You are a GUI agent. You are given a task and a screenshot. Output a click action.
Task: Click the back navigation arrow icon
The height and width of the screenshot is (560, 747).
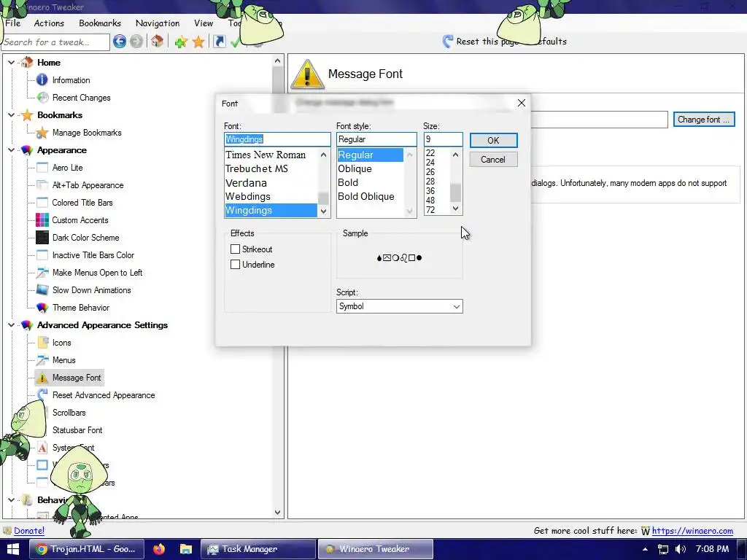coord(120,42)
